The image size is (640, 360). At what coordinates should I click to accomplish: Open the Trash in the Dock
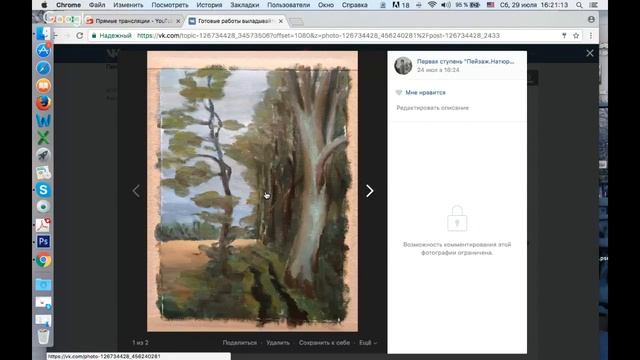pos(43,337)
